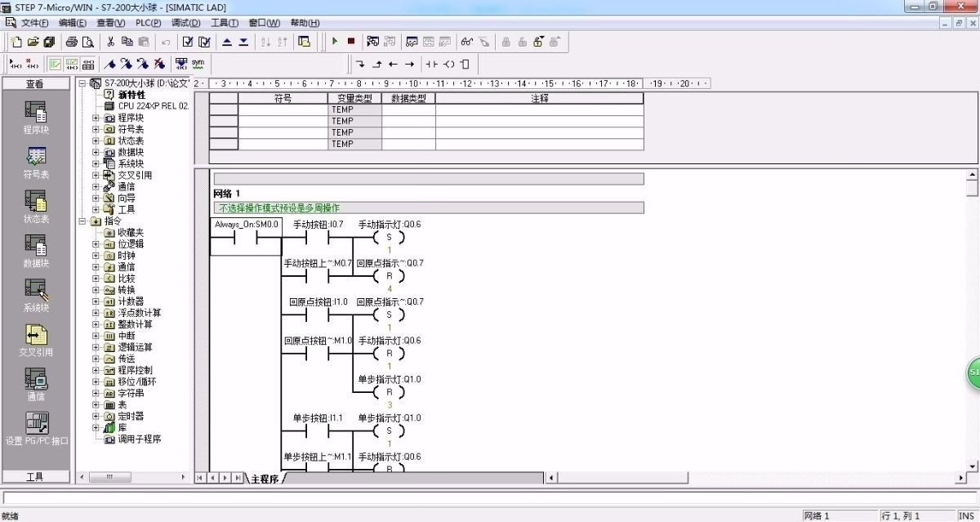Image resolution: width=980 pixels, height=522 pixels.
Task: Click the sym symbol addressing icon
Action: (x=198, y=64)
